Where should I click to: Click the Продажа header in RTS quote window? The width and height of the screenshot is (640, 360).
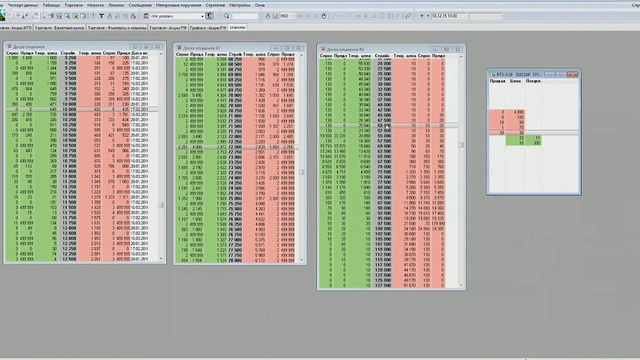pyautogui.click(x=497, y=81)
